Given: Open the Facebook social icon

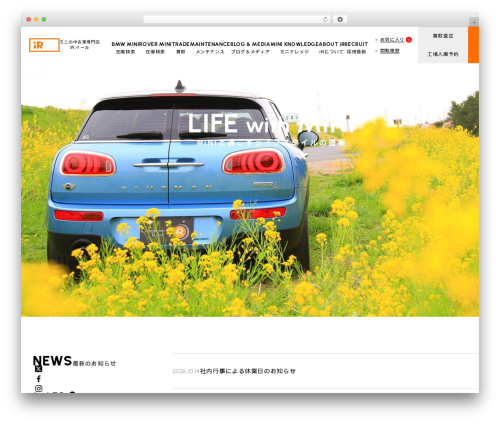Looking at the screenshot, I should [x=38, y=379].
